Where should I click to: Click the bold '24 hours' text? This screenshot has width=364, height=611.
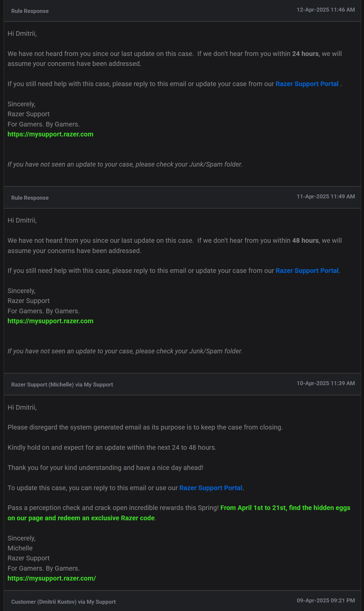305,54
